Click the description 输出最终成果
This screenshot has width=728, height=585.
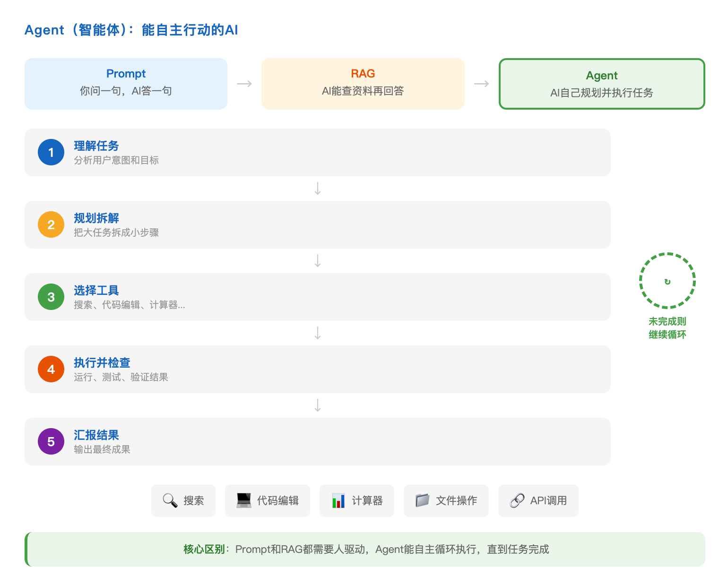point(102,449)
